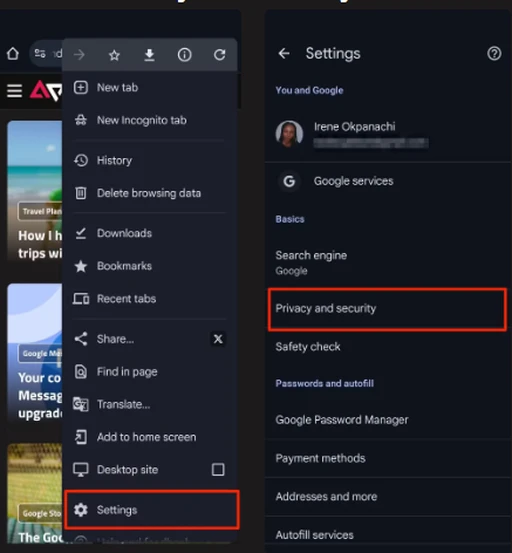512x553 pixels.
Task: Open Privacy and security
Action: [387, 309]
